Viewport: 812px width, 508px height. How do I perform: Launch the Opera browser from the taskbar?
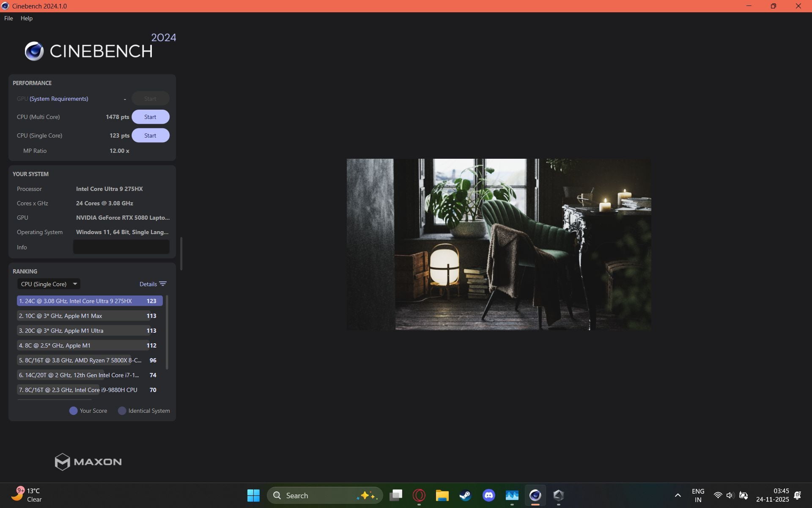click(419, 495)
